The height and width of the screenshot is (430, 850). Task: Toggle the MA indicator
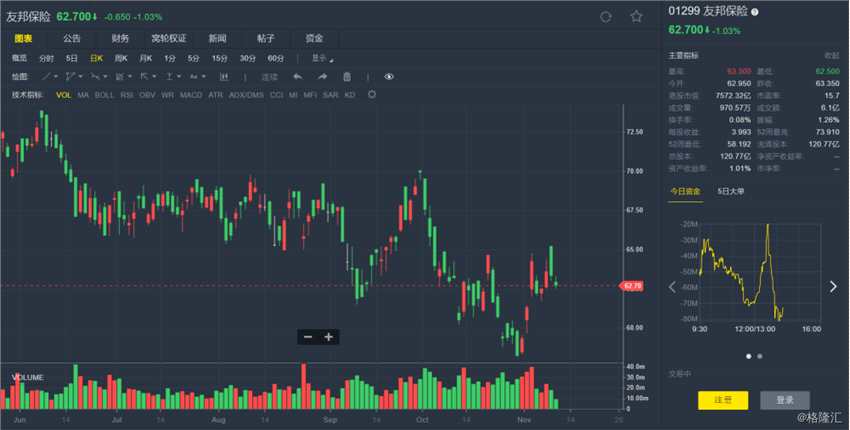coord(83,95)
